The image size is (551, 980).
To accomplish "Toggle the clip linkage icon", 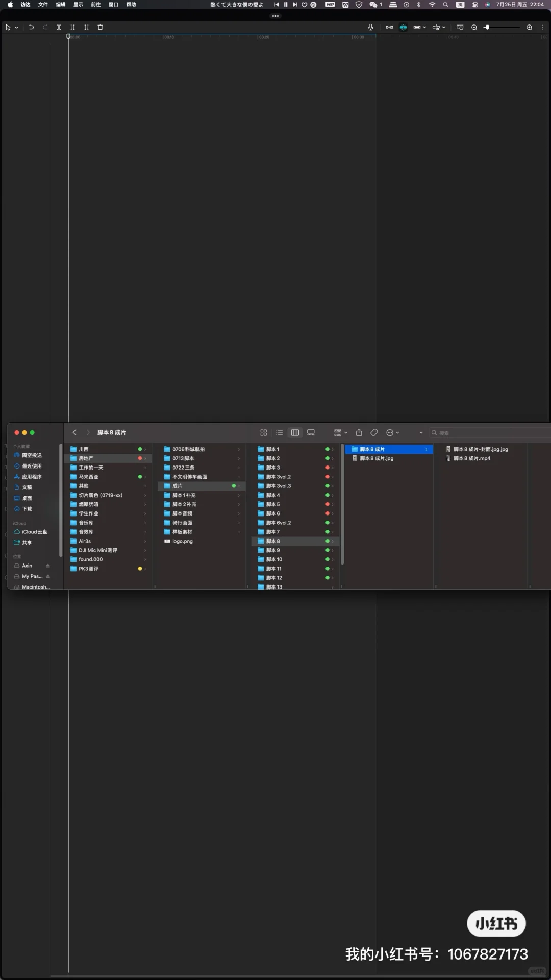I will pyautogui.click(x=417, y=27).
